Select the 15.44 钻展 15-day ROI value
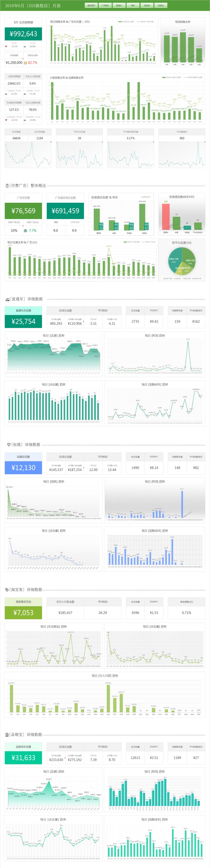210x868 pixels. (112, 470)
